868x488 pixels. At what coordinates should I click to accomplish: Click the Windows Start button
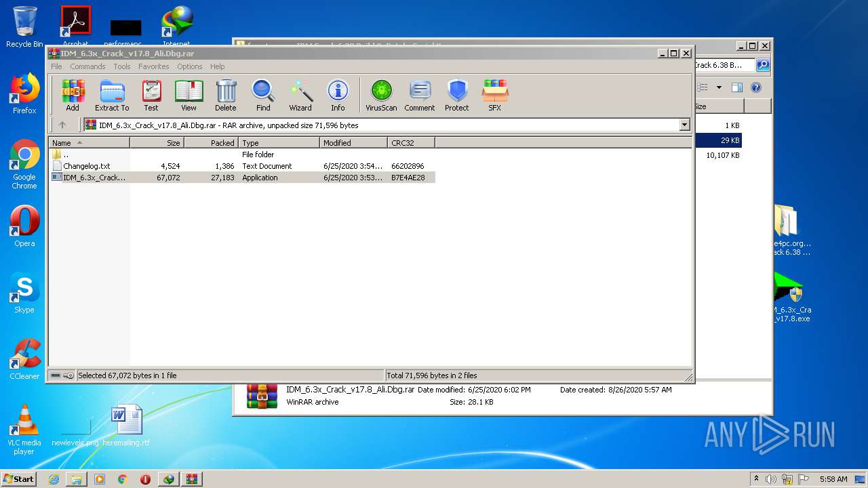(x=18, y=479)
